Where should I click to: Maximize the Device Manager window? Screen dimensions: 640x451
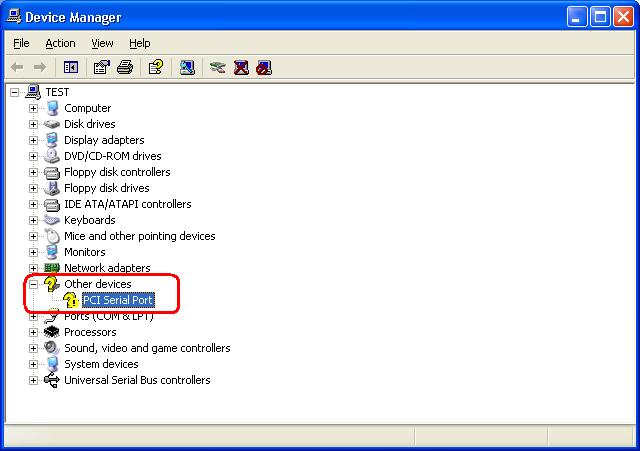(600, 17)
